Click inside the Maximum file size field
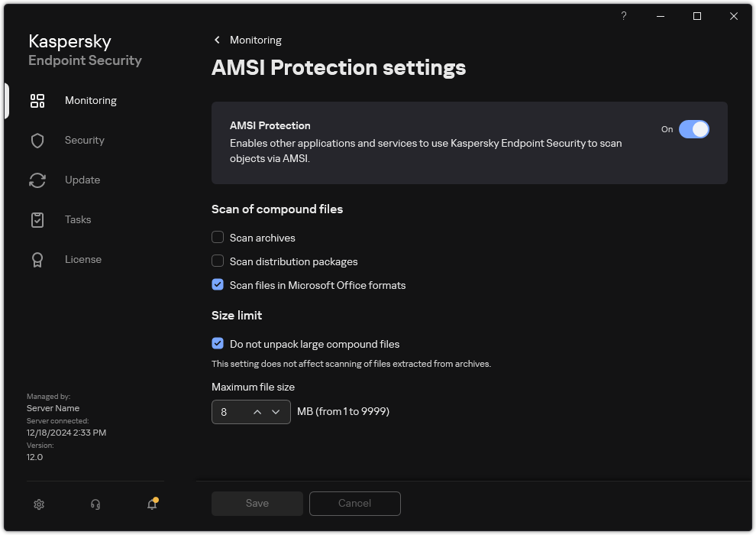756x535 pixels. [228, 411]
